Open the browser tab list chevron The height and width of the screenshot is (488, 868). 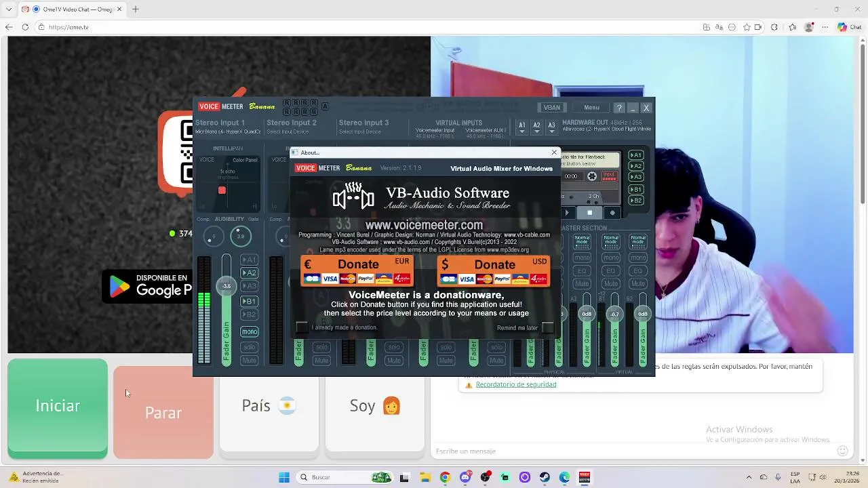point(9,9)
